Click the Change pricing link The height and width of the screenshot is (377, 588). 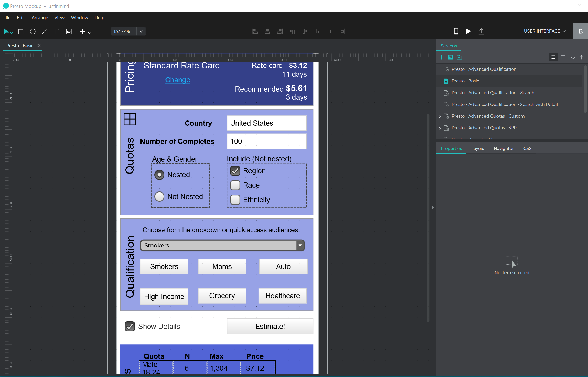click(177, 79)
